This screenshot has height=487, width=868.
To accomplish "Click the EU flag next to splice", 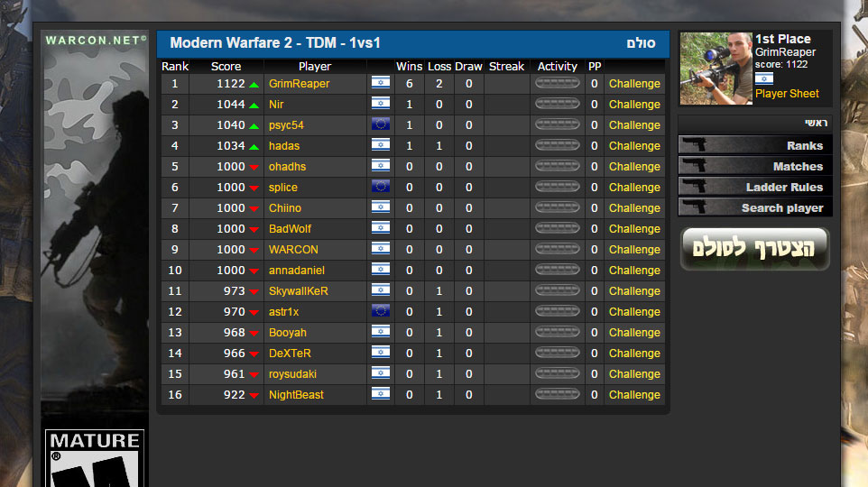I will tap(380, 187).
